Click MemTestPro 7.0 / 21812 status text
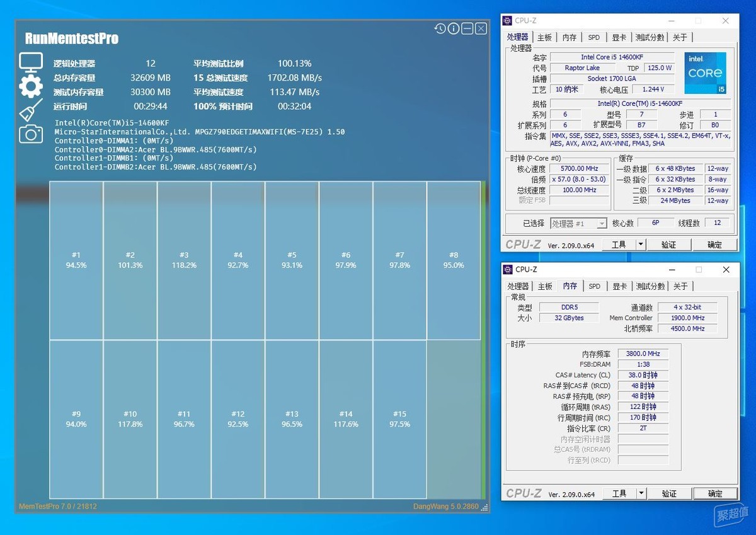756x535 pixels. pyautogui.click(x=58, y=507)
